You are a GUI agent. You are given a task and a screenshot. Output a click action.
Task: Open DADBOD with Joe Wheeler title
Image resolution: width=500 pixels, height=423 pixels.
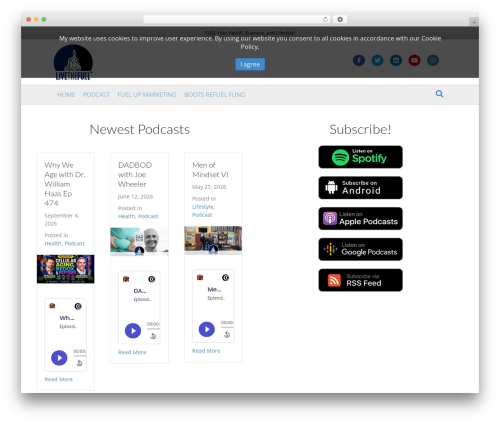[135, 174]
